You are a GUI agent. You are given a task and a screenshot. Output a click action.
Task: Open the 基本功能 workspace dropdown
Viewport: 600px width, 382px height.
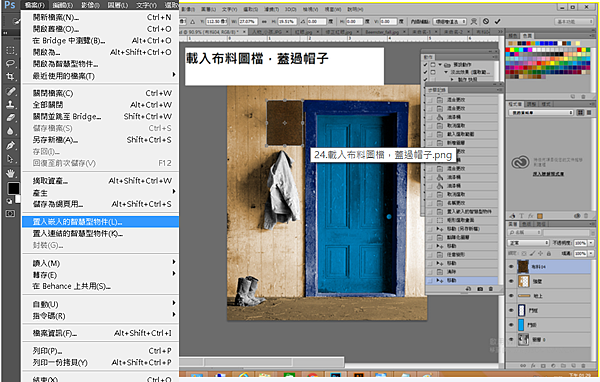[x=574, y=22]
